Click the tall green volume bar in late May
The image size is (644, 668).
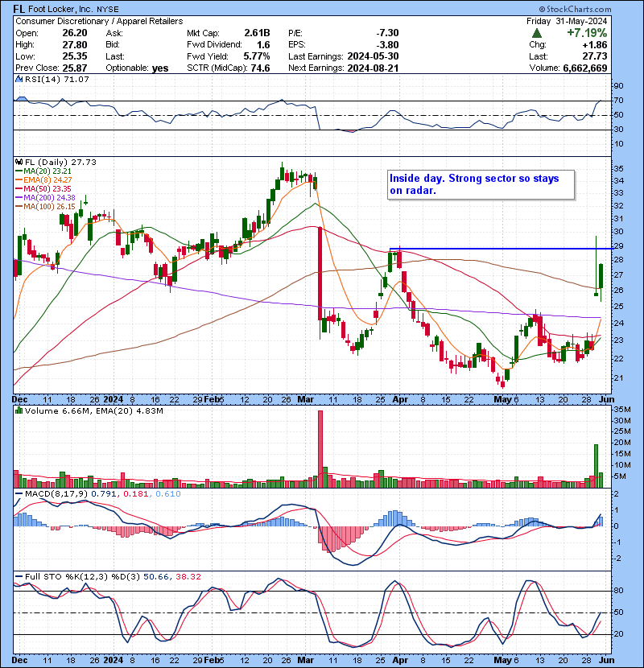596,466
